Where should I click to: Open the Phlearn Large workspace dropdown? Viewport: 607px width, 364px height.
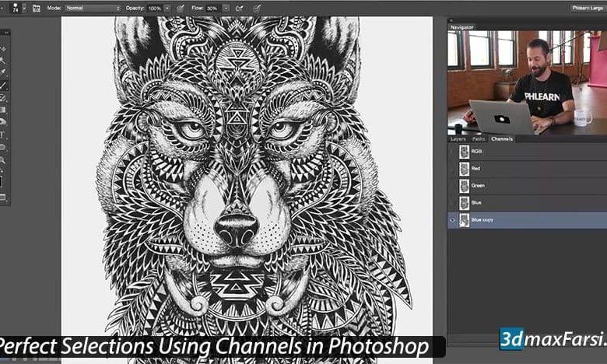click(x=588, y=8)
